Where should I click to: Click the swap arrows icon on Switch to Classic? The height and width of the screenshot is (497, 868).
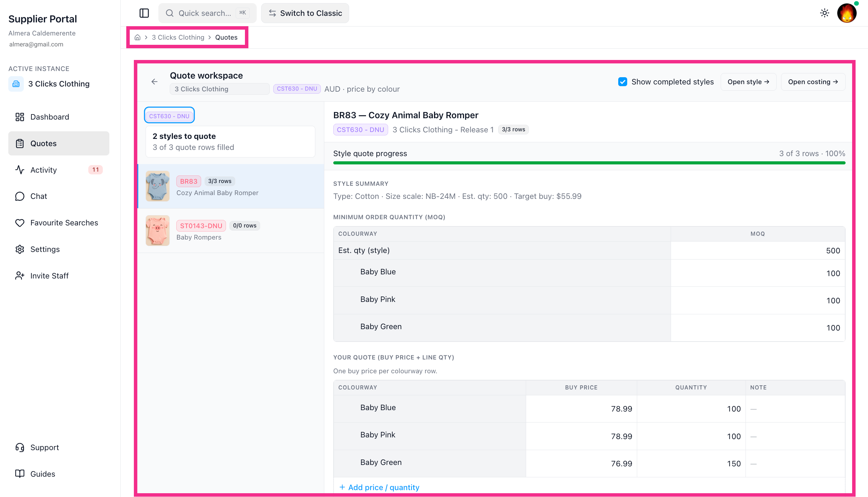click(272, 13)
